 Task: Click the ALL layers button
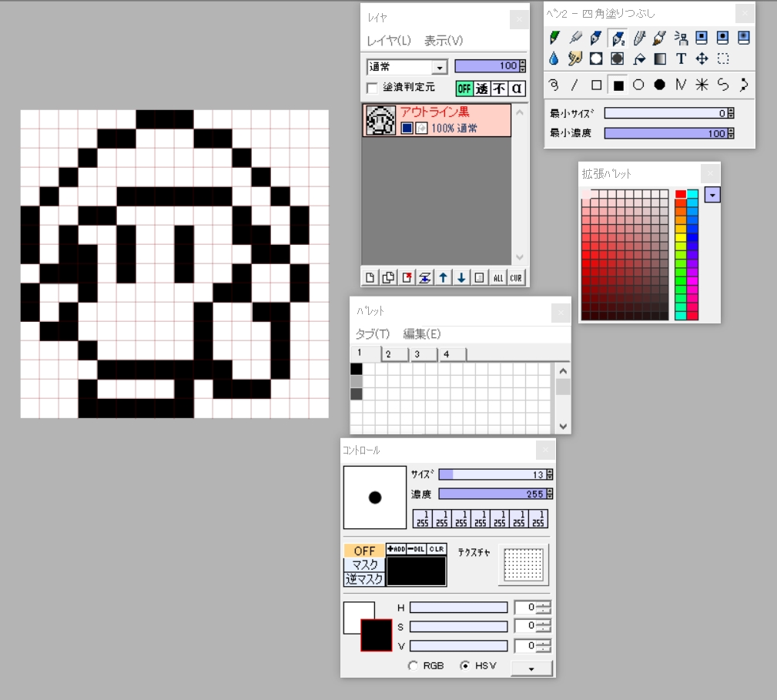[498, 277]
